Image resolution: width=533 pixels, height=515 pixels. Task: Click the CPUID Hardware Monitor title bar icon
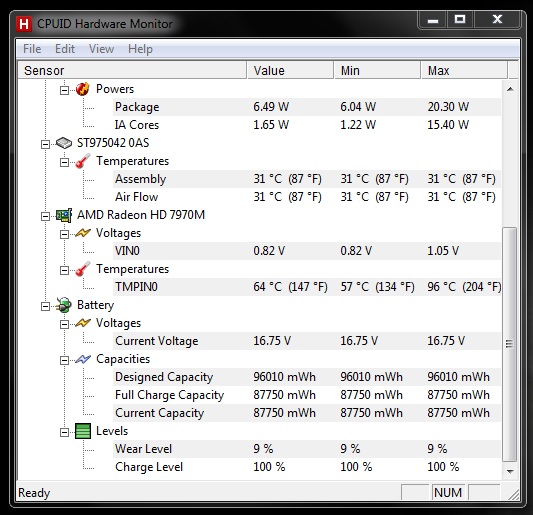pyautogui.click(x=24, y=24)
